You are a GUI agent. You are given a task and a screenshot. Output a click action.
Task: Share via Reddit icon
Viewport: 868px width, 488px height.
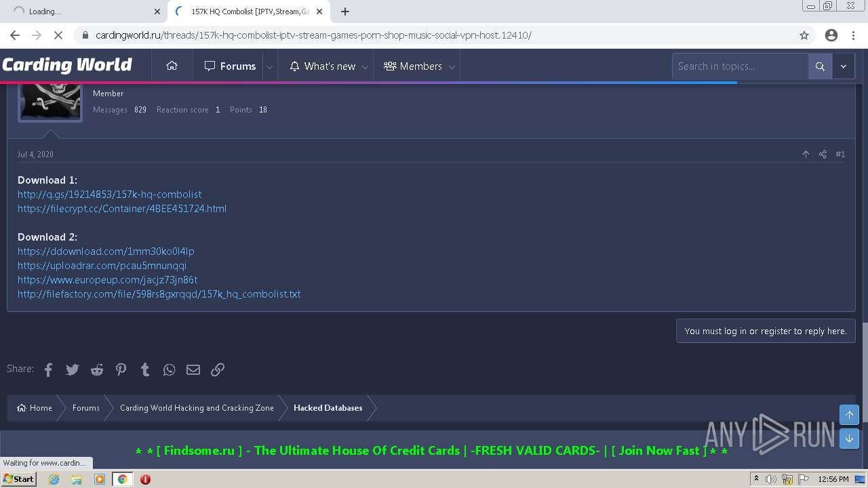(x=97, y=369)
